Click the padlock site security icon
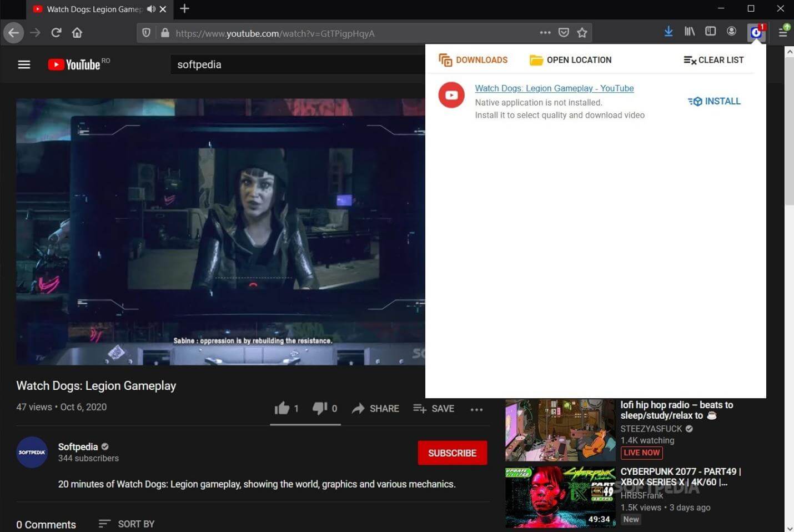The image size is (794, 532). (165, 33)
